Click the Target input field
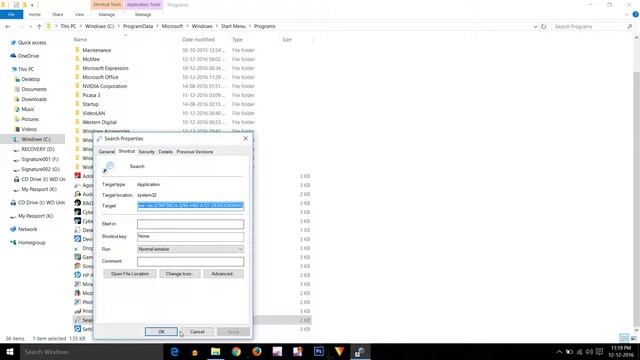 (190, 206)
